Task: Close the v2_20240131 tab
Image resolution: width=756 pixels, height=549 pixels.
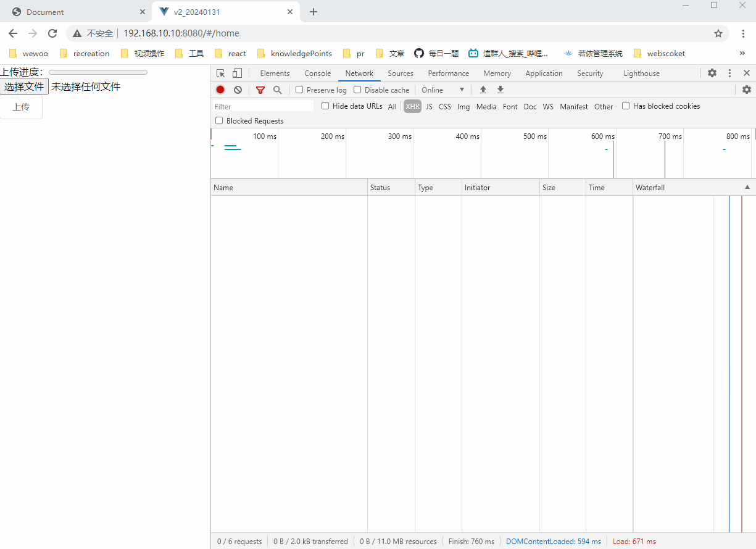Action: coord(289,12)
